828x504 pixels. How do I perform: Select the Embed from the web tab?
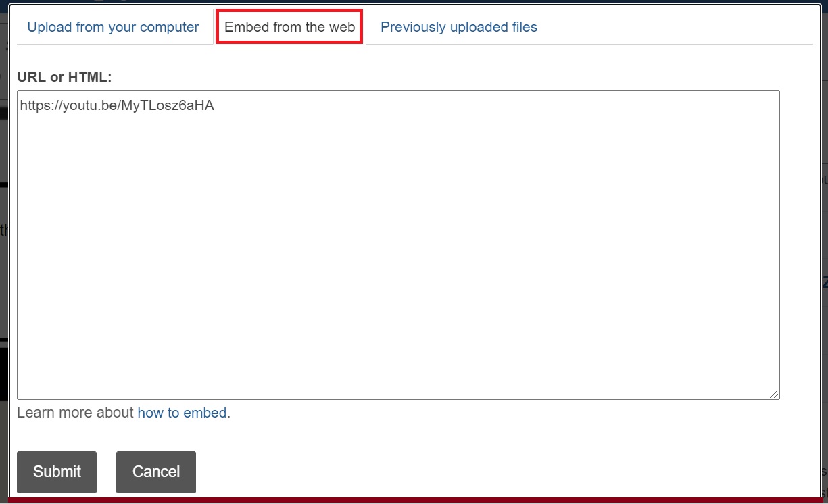pos(290,27)
